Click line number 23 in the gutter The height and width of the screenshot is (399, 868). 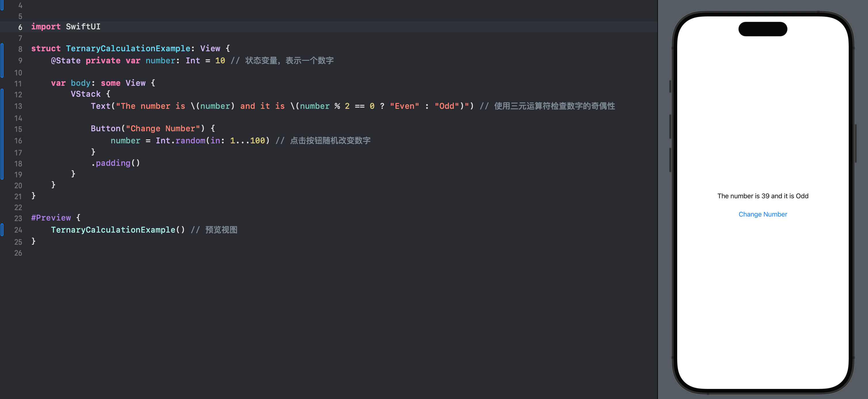(x=18, y=219)
